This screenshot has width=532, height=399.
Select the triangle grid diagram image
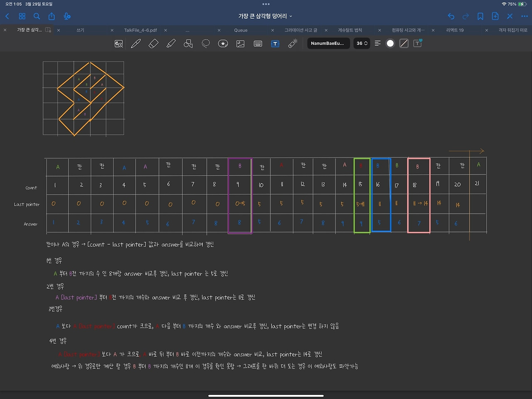coord(84,99)
